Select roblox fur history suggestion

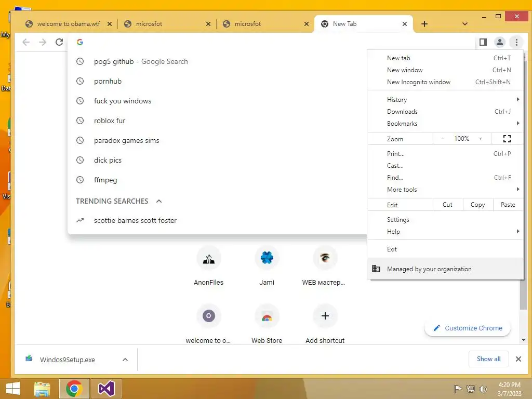click(217, 121)
